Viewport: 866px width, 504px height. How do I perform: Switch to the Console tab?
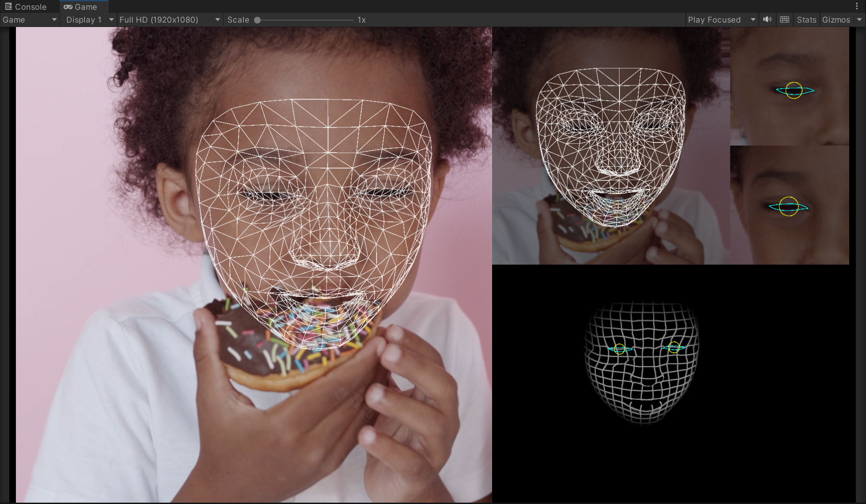click(30, 7)
